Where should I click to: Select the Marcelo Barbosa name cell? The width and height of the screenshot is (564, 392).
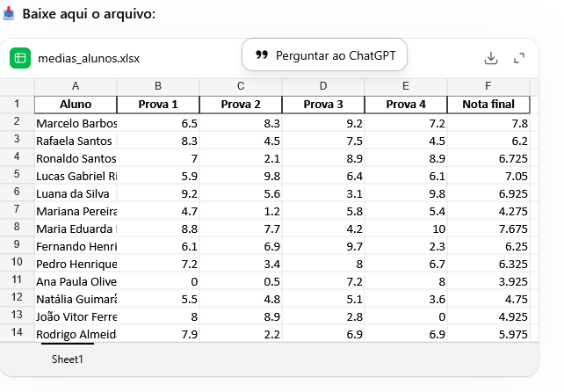[x=76, y=124]
